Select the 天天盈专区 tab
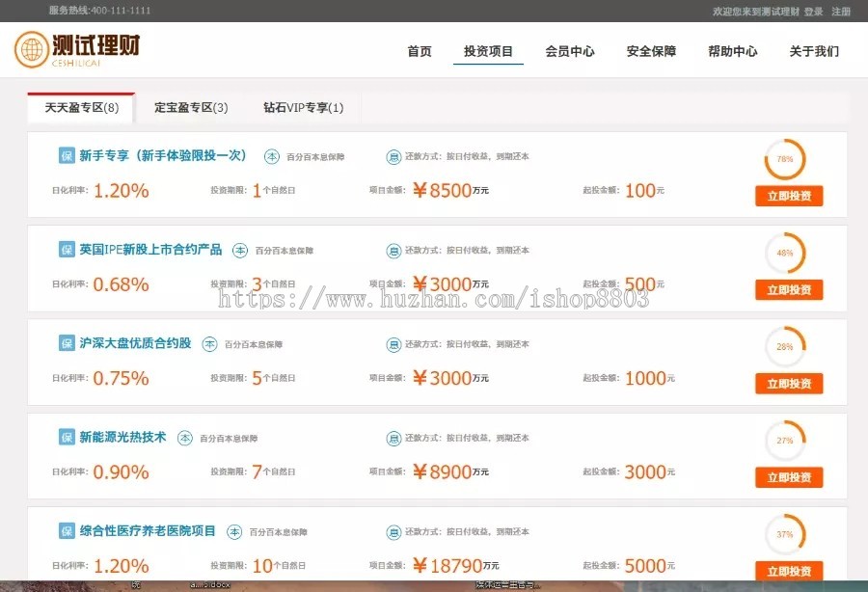This screenshot has height=592, width=868. tap(80, 108)
